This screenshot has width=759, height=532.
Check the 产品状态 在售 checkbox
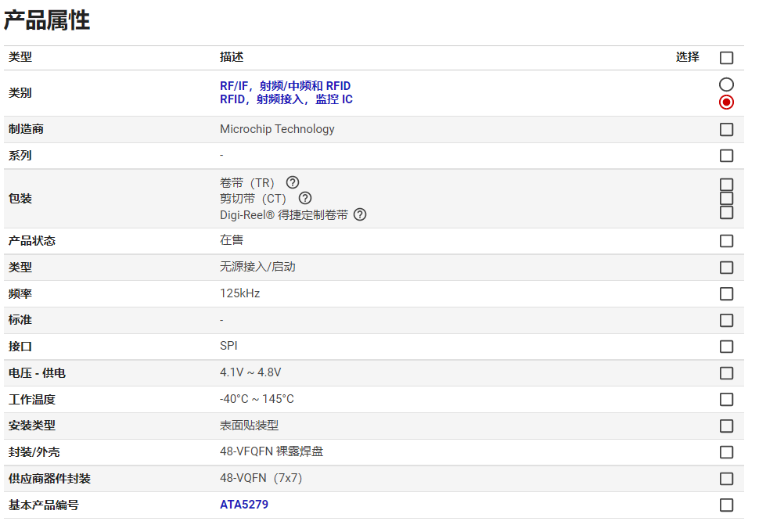(726, 241)
